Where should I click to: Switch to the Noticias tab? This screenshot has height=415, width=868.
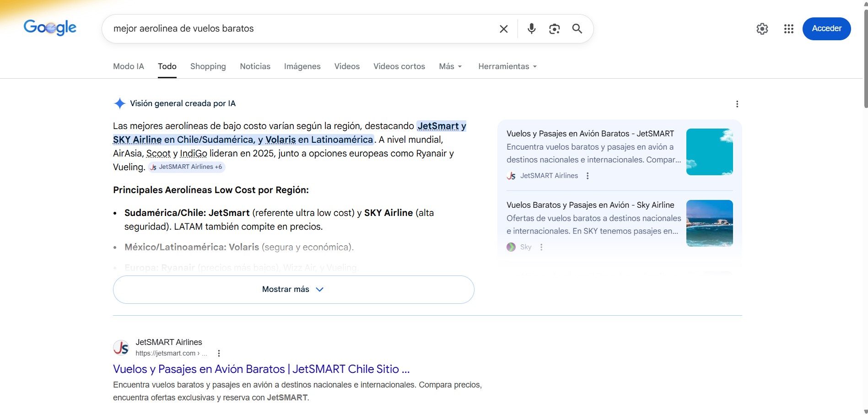pyautogui.click(x=255, y=66)
